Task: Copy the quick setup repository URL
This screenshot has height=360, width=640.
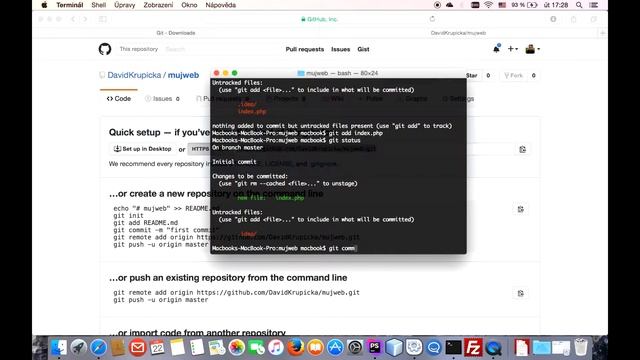Action: click(522, 149)
